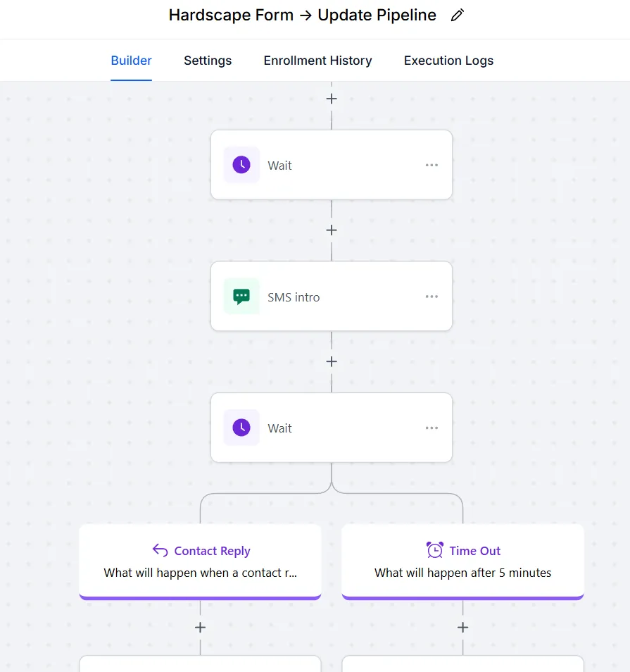Open options menu for SMS intro step
The height and width of the screenshot is (672, 630).
click(431, 297)
